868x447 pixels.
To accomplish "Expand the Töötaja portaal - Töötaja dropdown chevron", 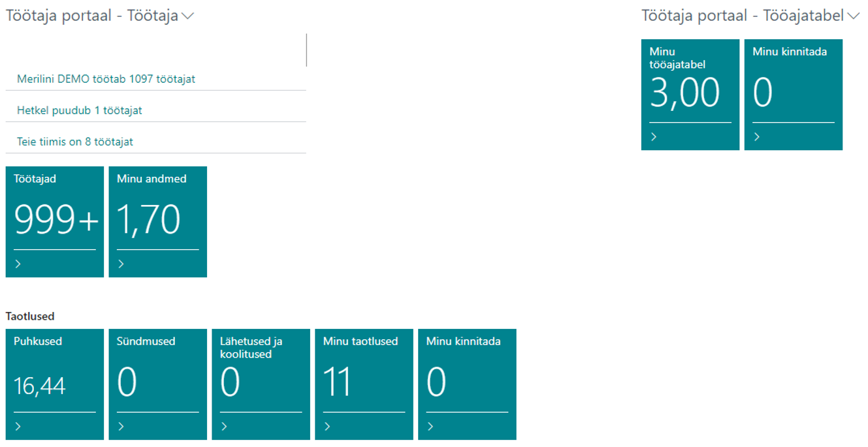I will pyautogui.click(x=188, y=17).
